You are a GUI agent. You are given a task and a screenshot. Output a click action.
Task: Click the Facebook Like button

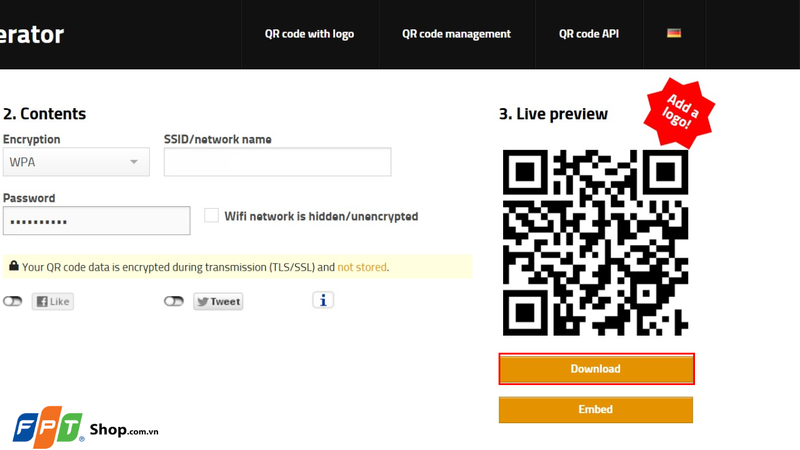(53, 301)
